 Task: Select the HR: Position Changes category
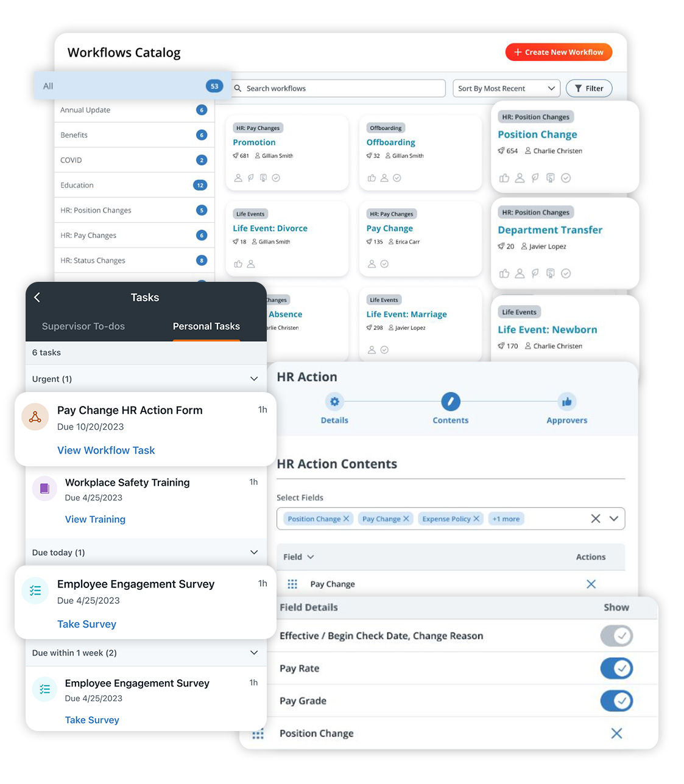coord(134,211)
